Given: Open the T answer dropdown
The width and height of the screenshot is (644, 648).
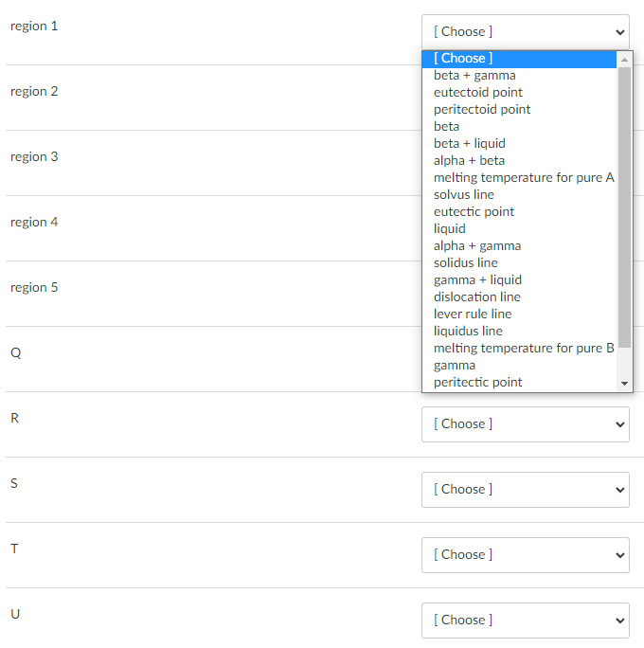Looking at the screenshot, I should click(x=525, y=554).
